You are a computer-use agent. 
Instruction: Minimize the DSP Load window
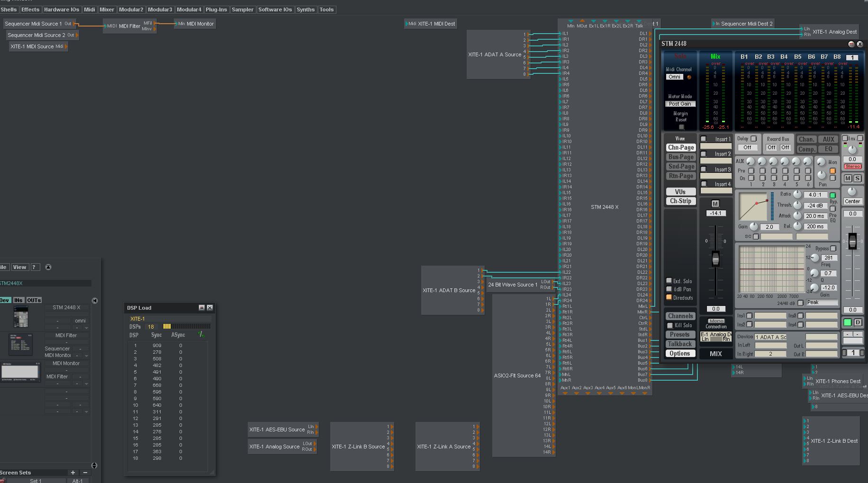[201, 308]
